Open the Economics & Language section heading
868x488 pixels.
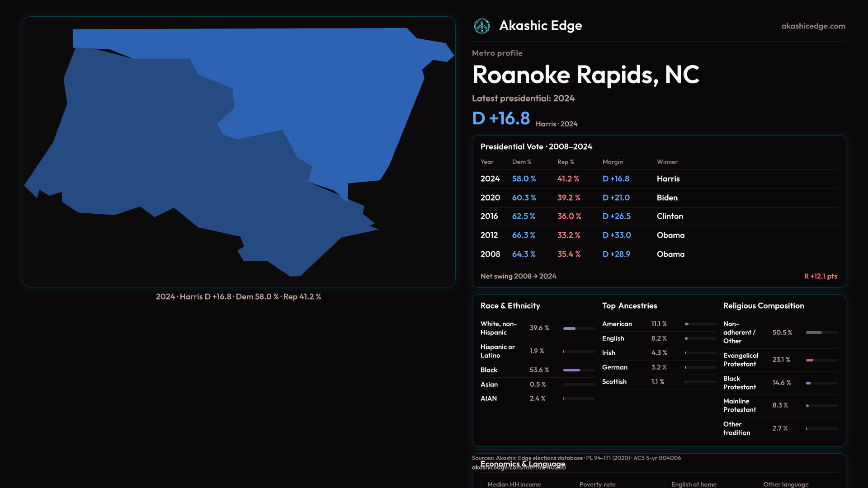point(523,464)
